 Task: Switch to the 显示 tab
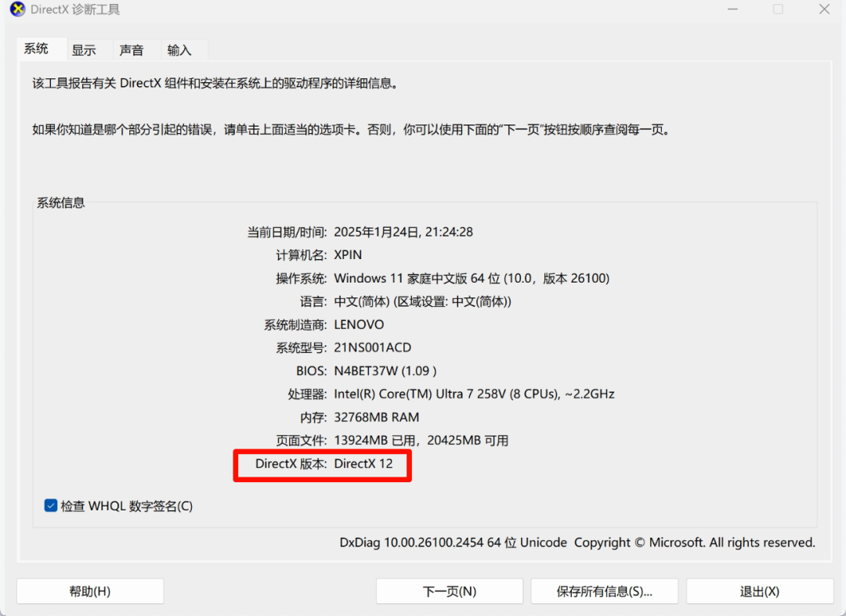[x=84, y=50]
